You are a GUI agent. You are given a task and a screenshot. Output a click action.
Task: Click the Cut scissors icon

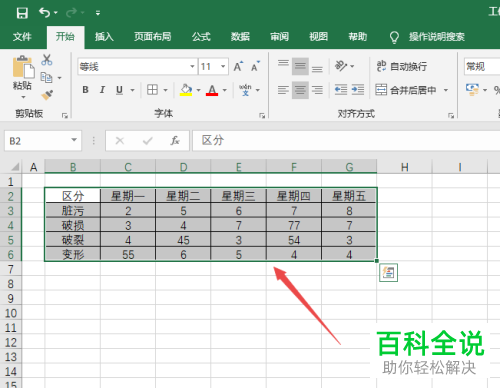point(47,60)
